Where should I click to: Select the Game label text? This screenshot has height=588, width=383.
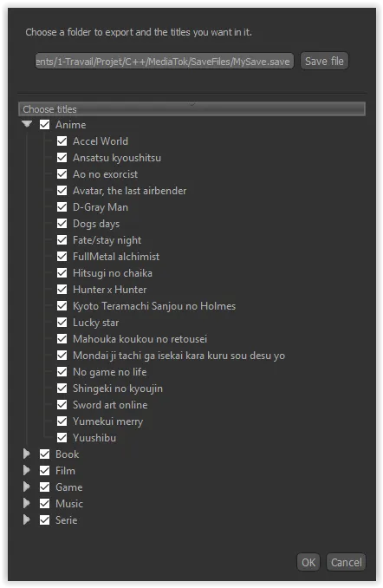[69, 487]
